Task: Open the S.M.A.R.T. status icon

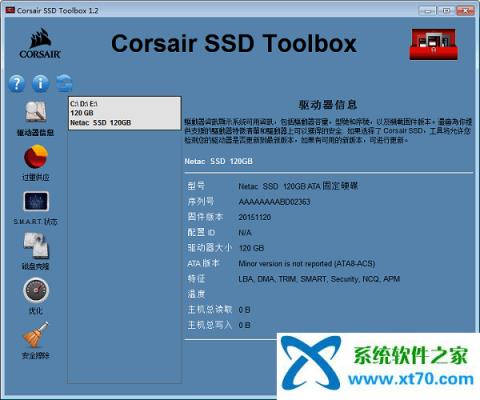Action: tap(36, 201)
